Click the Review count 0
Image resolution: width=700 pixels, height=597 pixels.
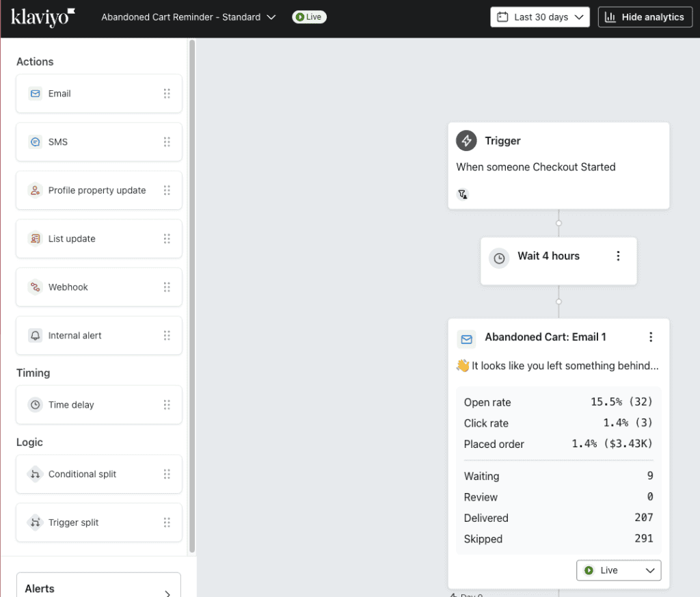pos(650,497)
